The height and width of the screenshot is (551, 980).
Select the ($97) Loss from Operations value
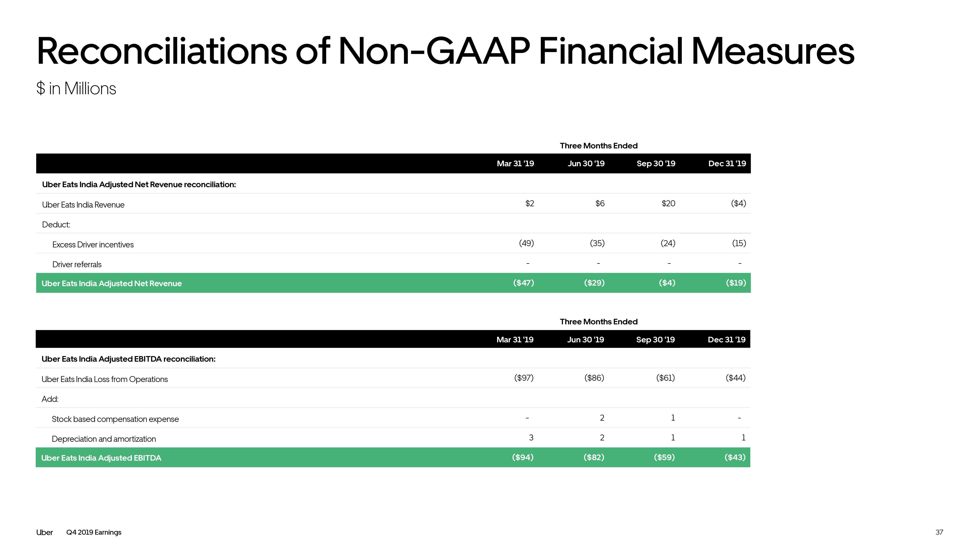pos(524,378)
